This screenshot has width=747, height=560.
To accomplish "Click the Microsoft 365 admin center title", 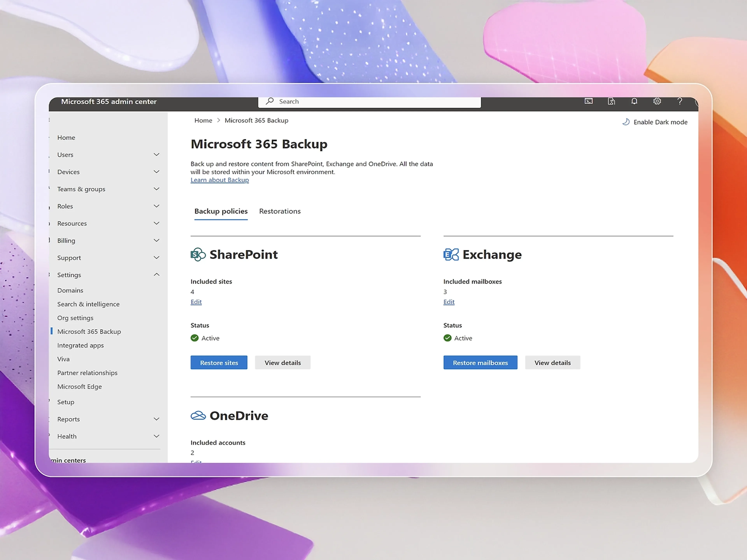I will tap(109, 102).
